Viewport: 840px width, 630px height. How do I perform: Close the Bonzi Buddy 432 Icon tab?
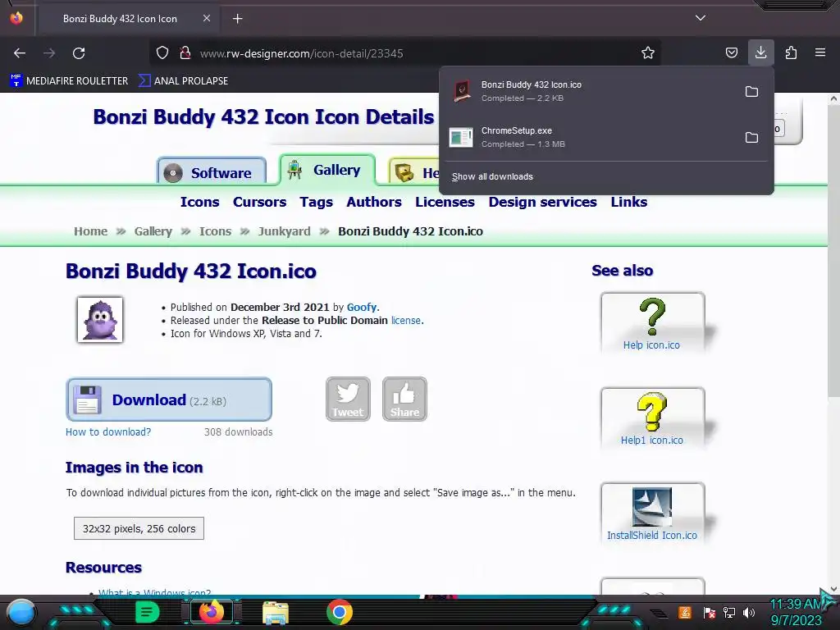pyautogui.click(x=206, y=18)
